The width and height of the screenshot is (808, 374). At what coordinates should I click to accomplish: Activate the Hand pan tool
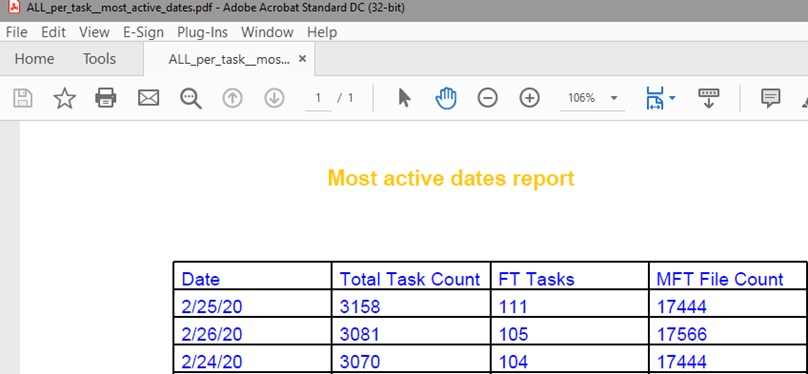[x=446, y=98]
